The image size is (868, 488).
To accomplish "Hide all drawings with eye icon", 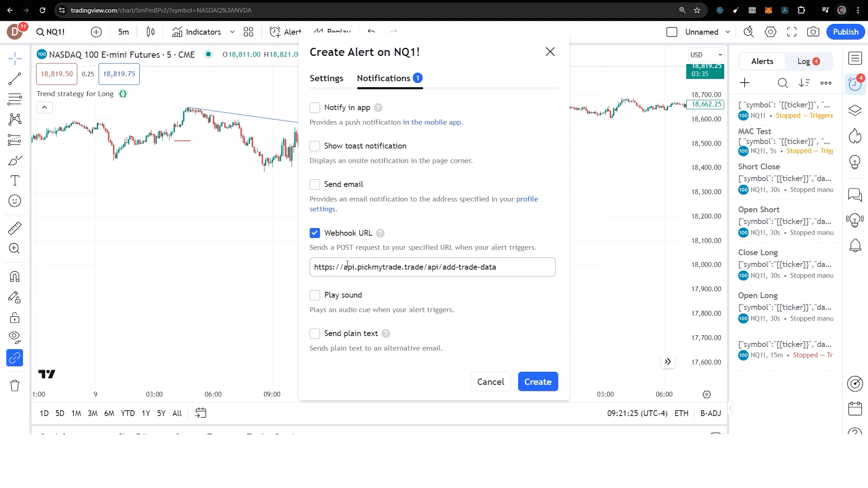I will coord(15,337).
